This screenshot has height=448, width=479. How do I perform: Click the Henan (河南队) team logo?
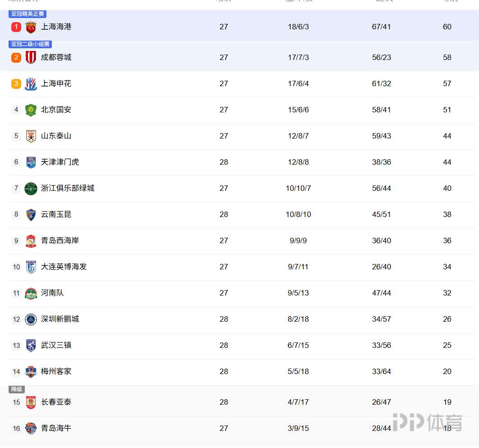coord(31,293)
